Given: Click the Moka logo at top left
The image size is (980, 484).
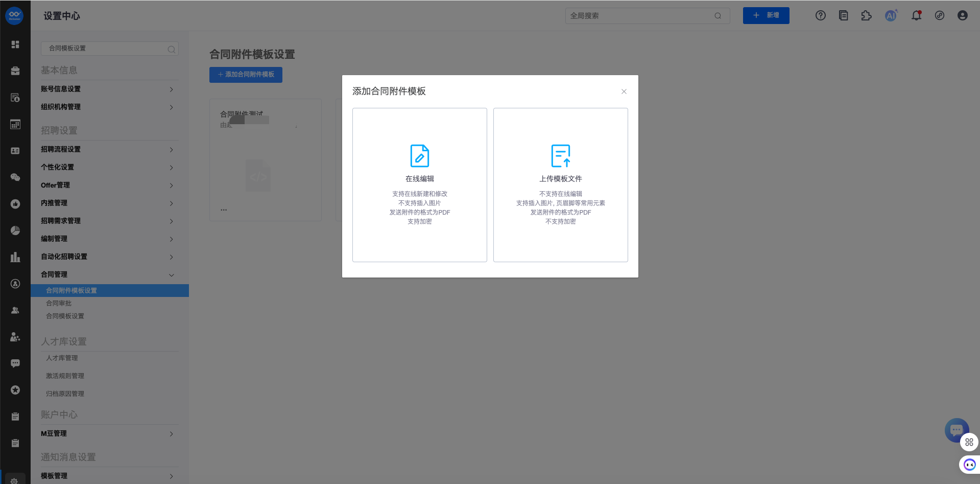Looking at the screenshot, I should pos(14,16).
